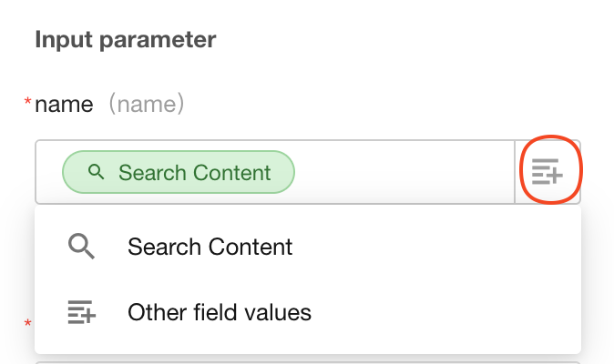Click the red asterisk left of dropdown

27,323
